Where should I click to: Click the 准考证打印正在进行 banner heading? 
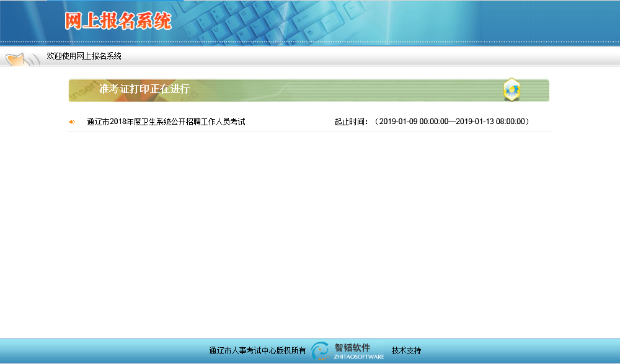tap(144, 89)
